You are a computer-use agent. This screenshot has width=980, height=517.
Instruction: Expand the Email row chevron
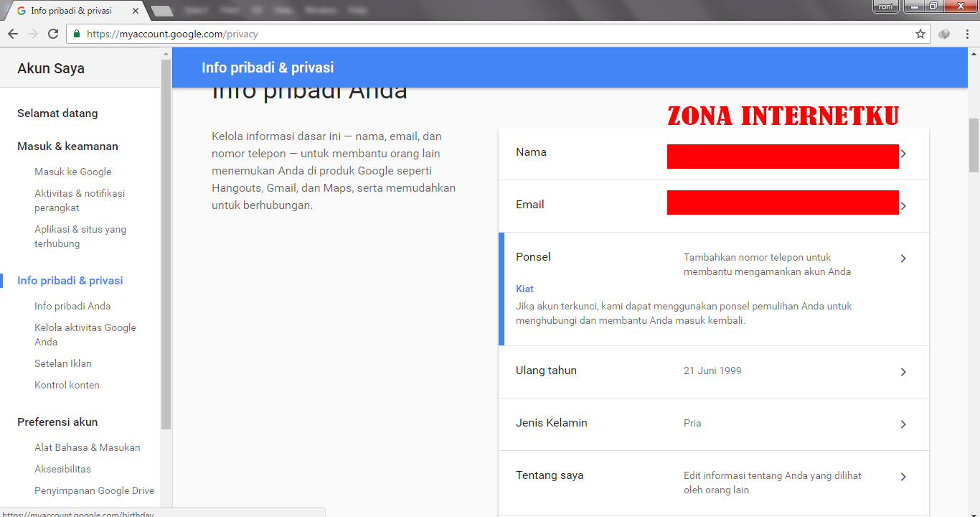click(903, 206)
